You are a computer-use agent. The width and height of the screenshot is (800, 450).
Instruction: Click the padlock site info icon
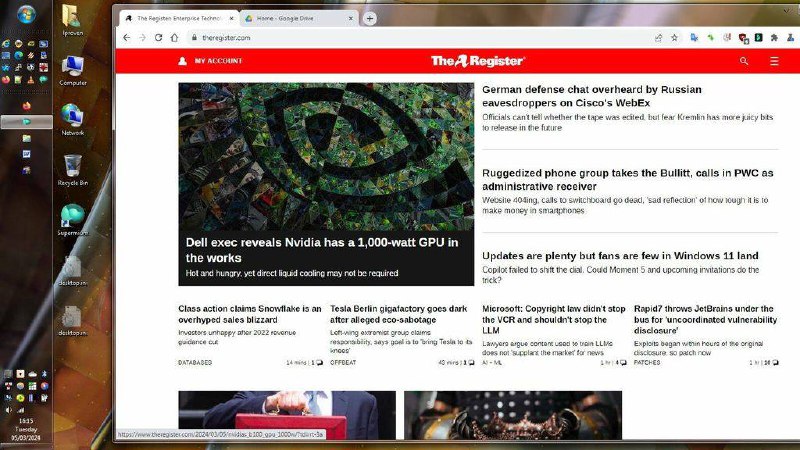click(194, 38)
